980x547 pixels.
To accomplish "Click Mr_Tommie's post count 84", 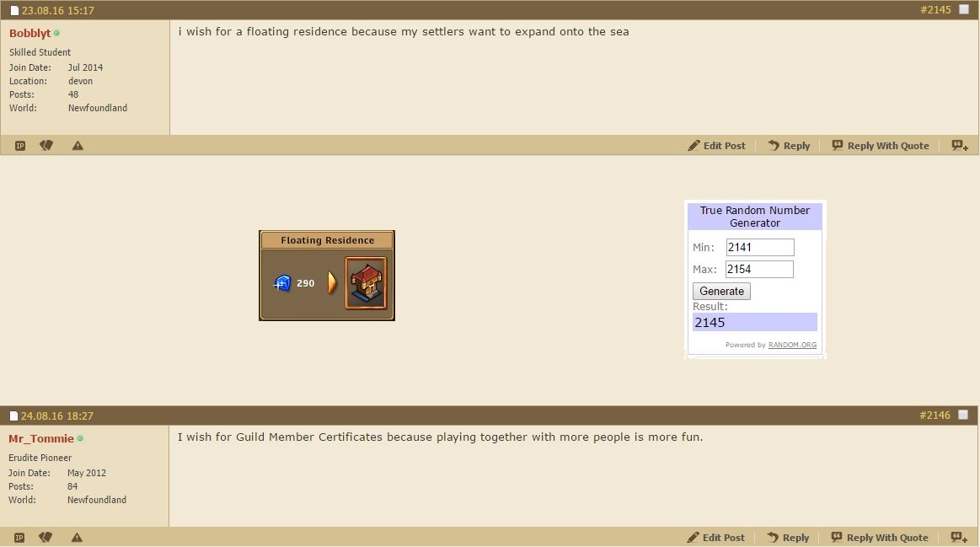I will (72, 487).
